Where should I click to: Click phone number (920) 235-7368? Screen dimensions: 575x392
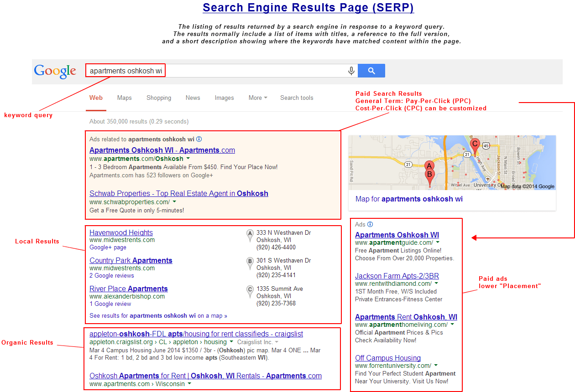click(276, 304)
